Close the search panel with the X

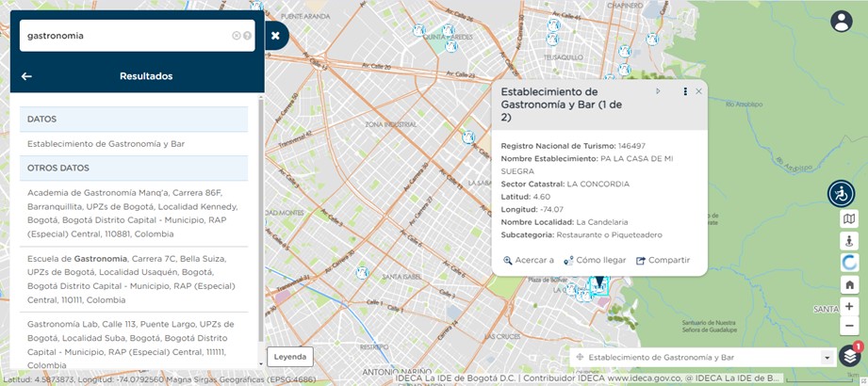(x=275, y=36)
